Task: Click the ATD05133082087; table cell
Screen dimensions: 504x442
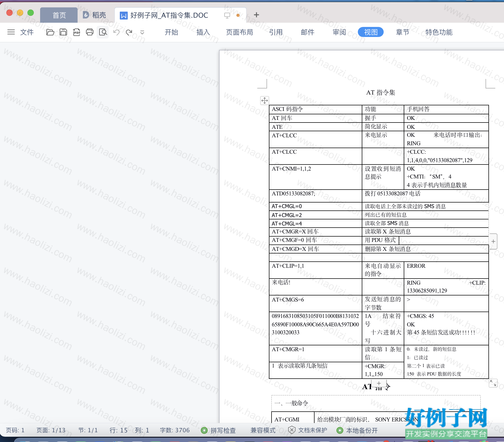Action: [315, 196]
